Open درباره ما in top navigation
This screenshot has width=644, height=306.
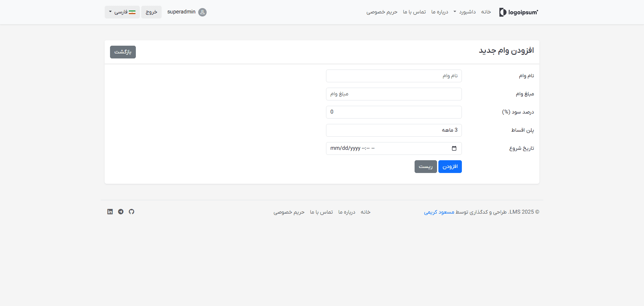point(440,12)
